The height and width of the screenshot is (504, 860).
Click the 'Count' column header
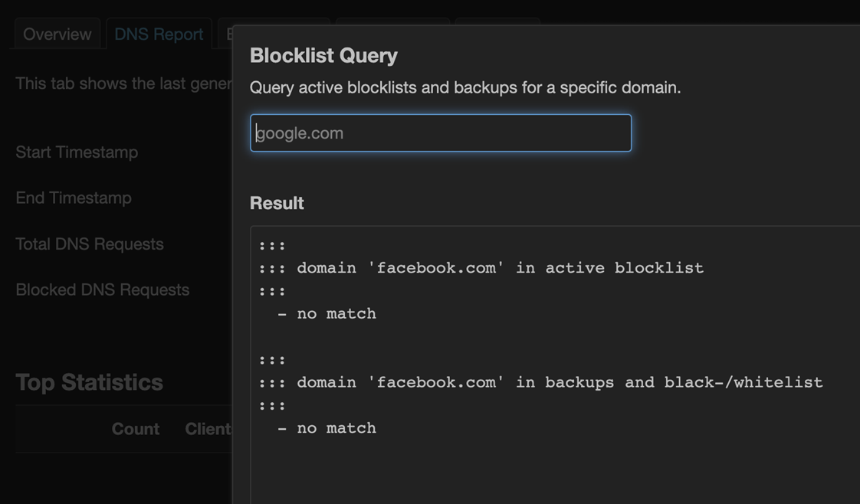coord(135,429)
